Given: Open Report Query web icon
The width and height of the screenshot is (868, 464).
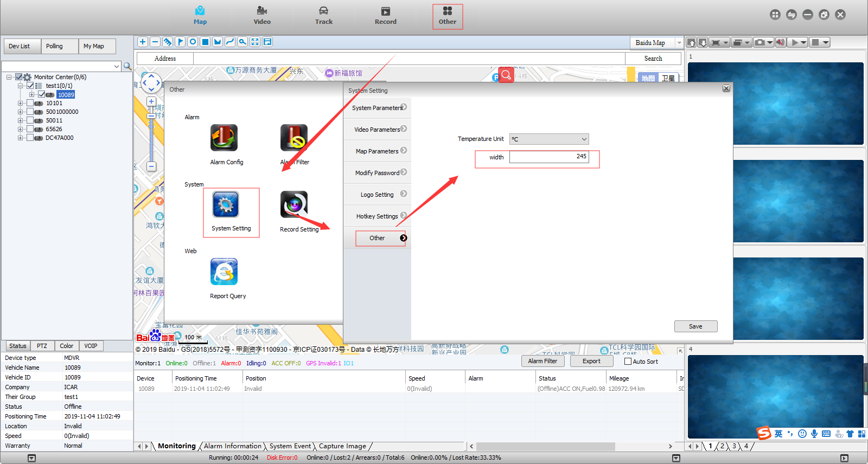Looking at the screenshot, I should coord(224,272).
